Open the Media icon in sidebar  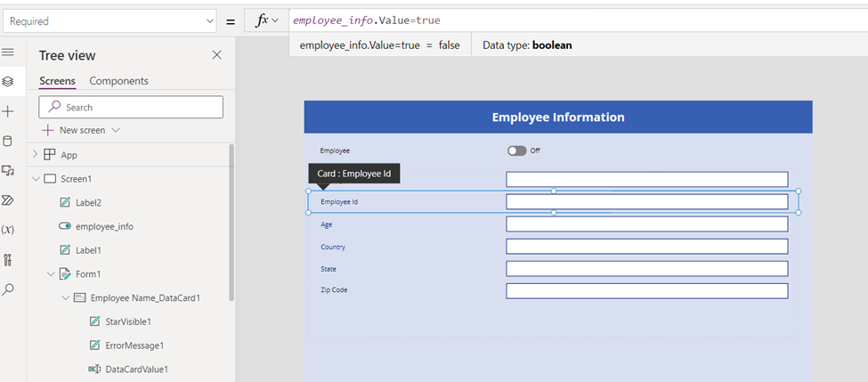pyautogui.click(x=8, y=170)
